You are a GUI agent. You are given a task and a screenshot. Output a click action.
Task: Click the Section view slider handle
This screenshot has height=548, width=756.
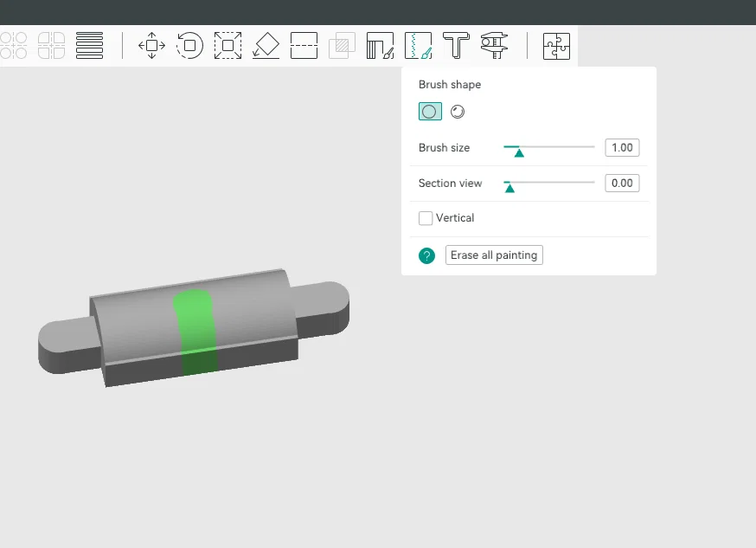point(509,188)
